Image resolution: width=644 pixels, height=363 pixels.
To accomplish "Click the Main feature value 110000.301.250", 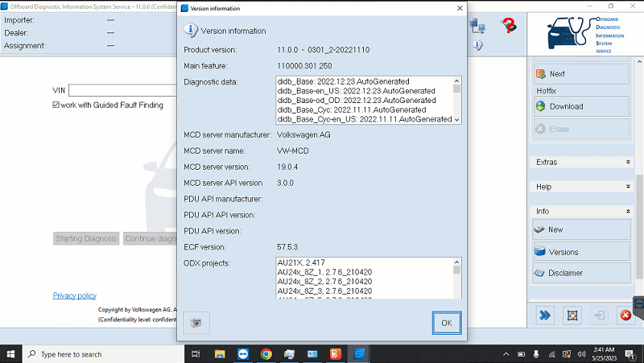I will [304, 66].
